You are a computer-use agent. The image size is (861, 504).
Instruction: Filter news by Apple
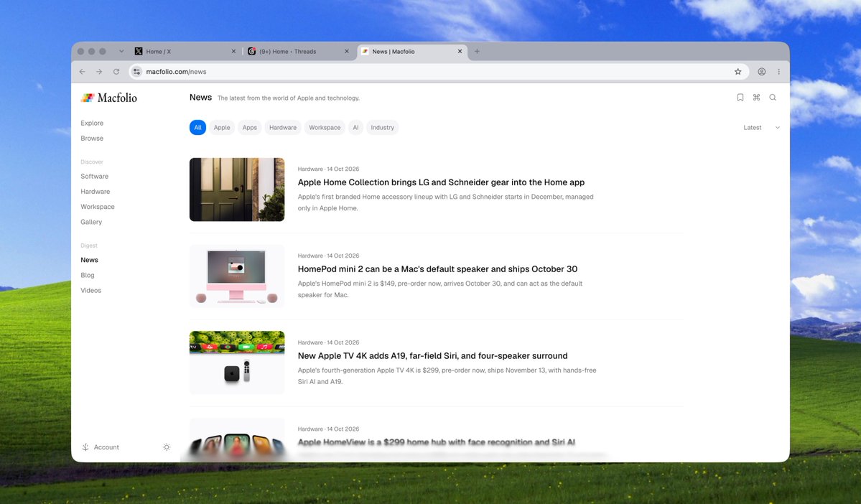pos(222,127)
